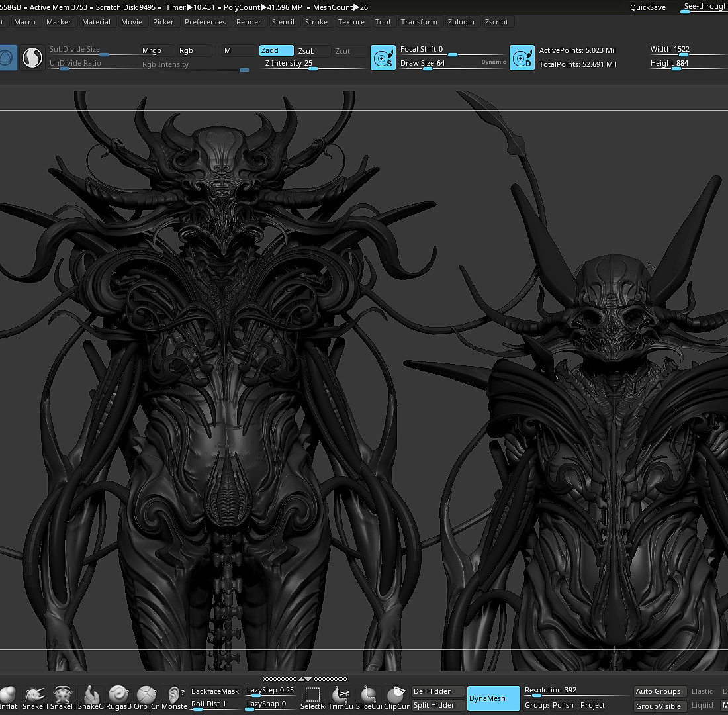Click the symmetric brush size S icon

[x=383, y=58]
